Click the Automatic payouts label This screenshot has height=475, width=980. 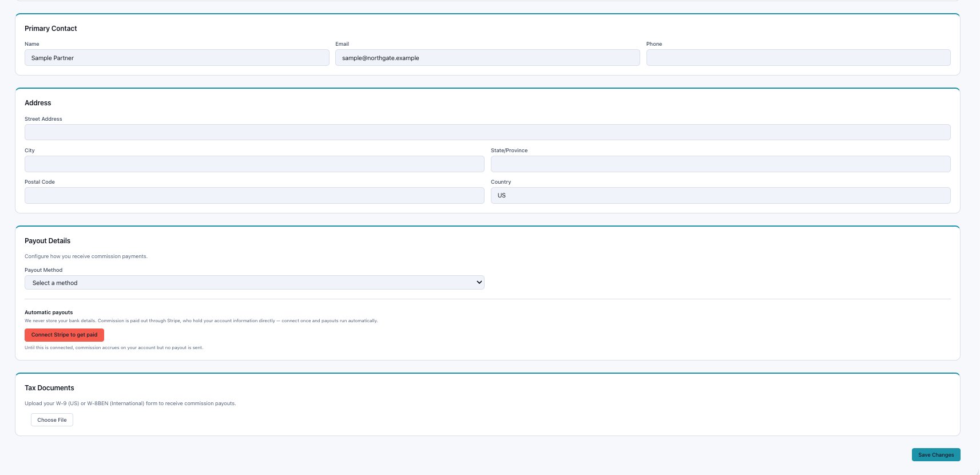(49, 312)
